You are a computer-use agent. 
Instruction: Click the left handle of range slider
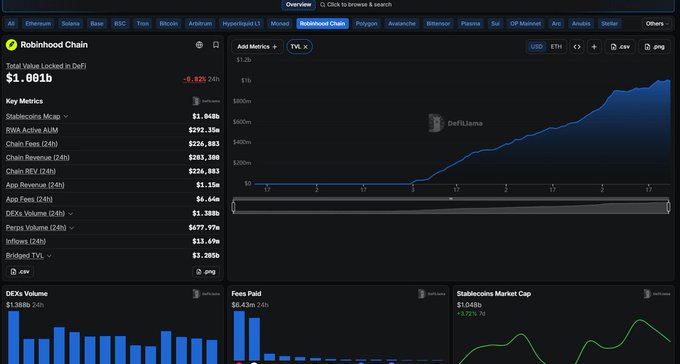(x=234, y=207)
